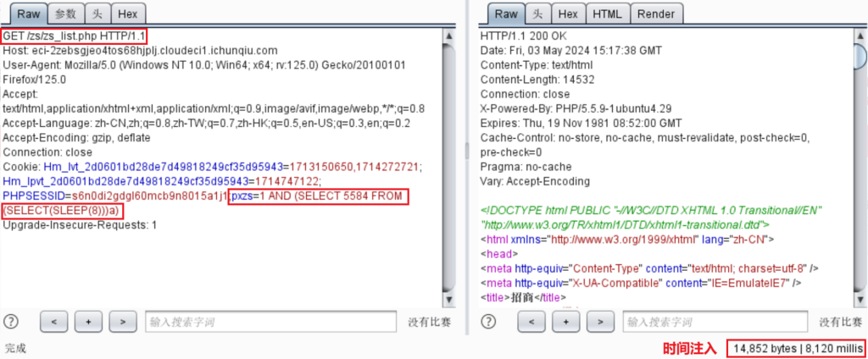Image resolution: width=868 pixels, height=359 pixels.
Task: Switch to response 头 tab
Action: pos(537,13)
